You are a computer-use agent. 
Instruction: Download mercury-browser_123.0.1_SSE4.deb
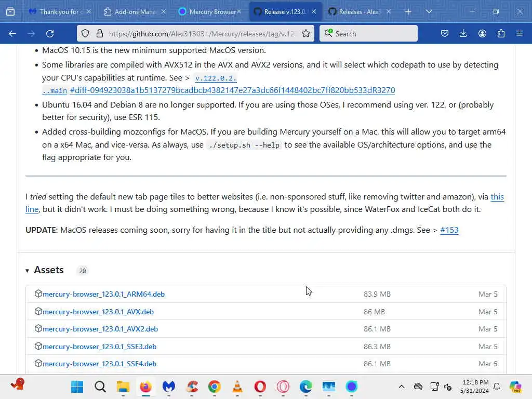[99, 364]
